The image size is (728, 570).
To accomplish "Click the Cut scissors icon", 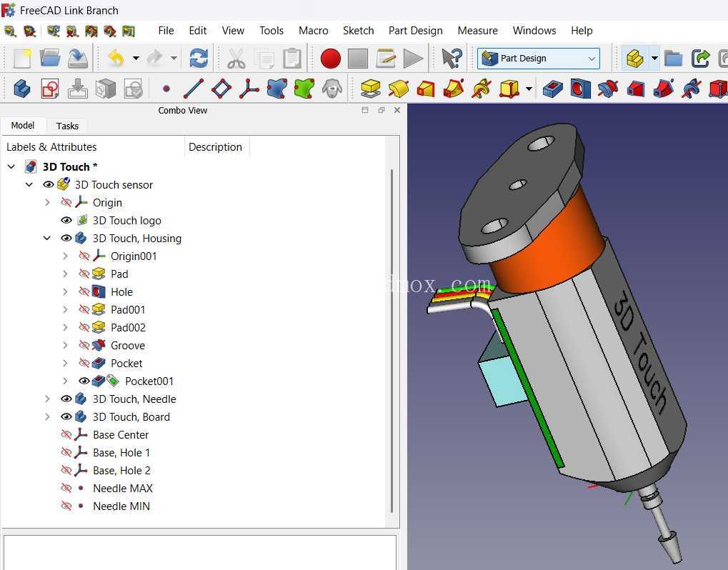I will point(236,59).
